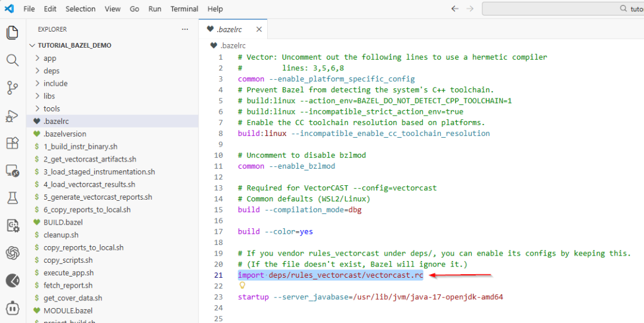Click the import deps/rules_vectorcast/vectorcast.rc line
The height and width of the screenshot is (323, 644).
coord(330,275)
